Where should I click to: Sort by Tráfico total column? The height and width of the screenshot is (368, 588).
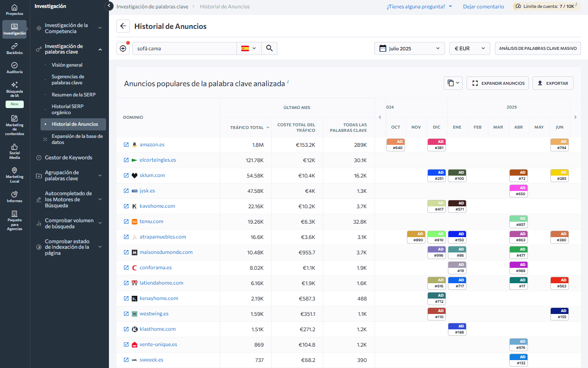pyautogui.click(x=250, y=128)
